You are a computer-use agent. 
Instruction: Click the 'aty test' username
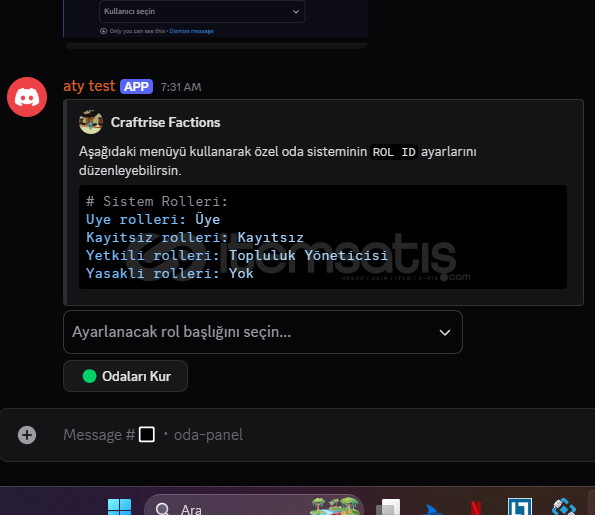tap(89, 86)
